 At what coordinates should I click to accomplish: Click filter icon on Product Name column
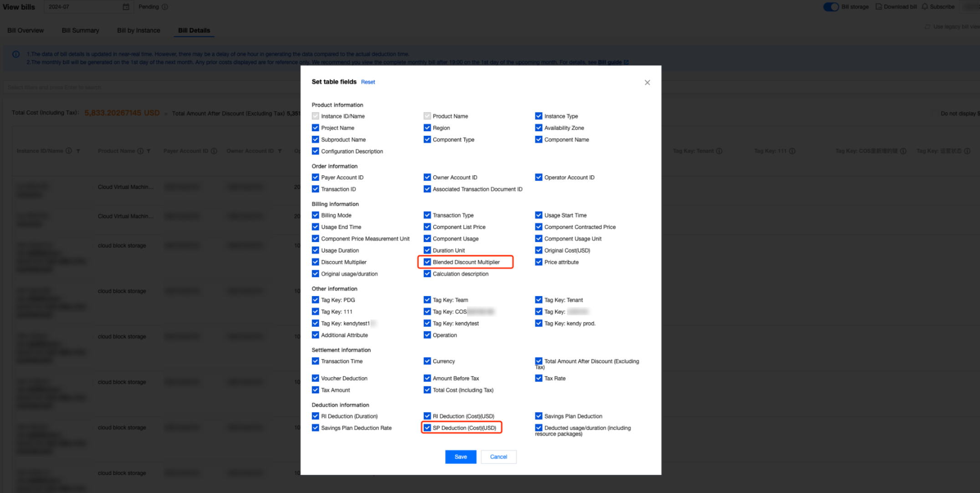149,151
